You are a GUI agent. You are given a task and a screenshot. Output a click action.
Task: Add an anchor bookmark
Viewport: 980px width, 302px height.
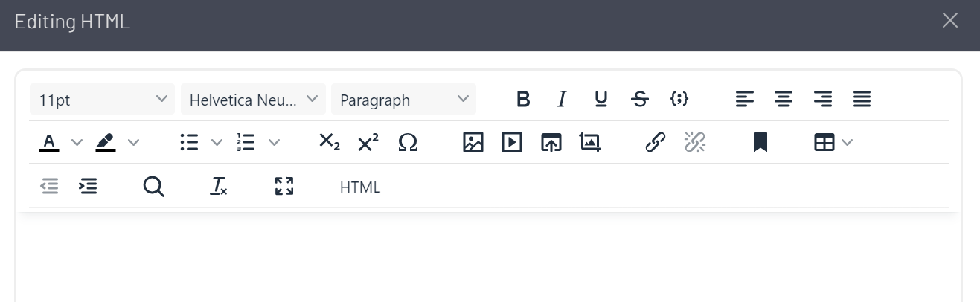(760, 142)
